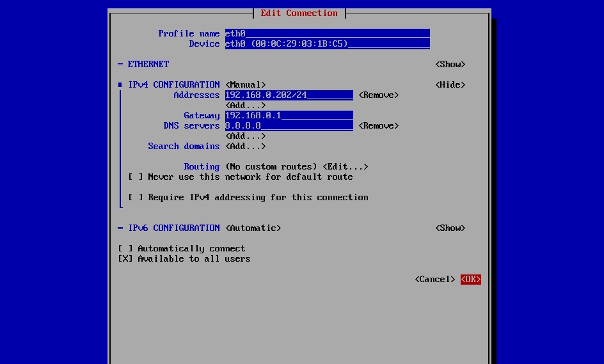
Task: Click the DNS server field 8.8.8.8
Action: [289, 125]
